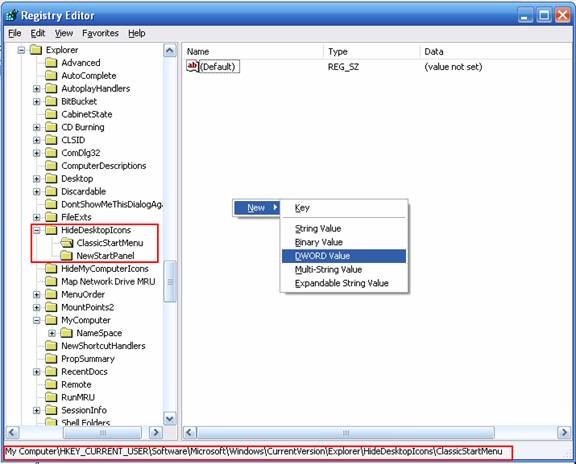Click tree pane scroll right arrow

pos(156,432)
